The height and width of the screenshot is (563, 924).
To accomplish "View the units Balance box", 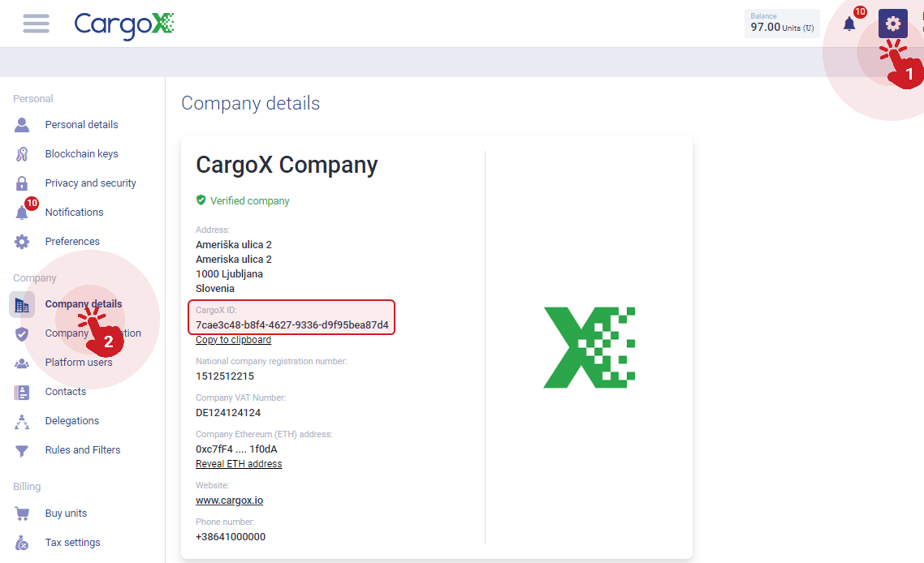I will [x=782, y=24].
